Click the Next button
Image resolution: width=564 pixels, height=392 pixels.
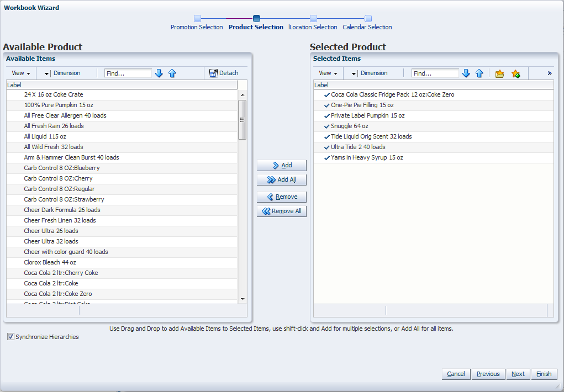518,374
